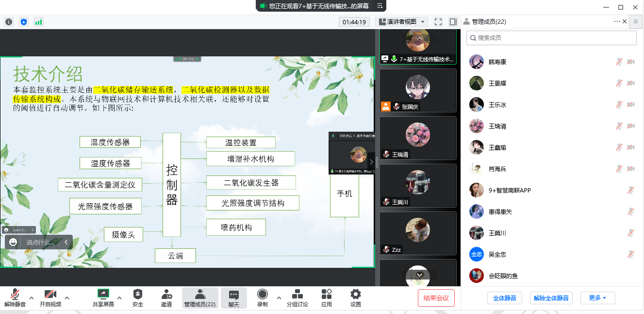Click Mute All (全体静音) button
The height and width of the screenshot is (314, 644).
(504, 298)
